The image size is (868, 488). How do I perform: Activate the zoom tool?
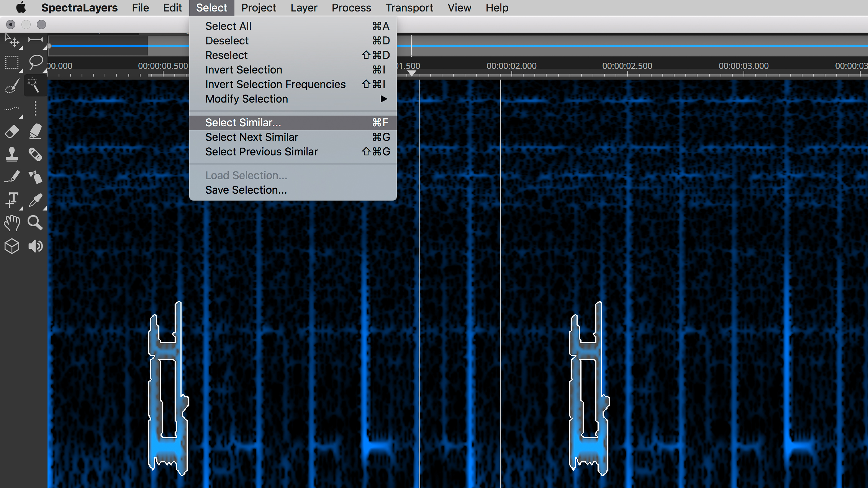(35, 223)
